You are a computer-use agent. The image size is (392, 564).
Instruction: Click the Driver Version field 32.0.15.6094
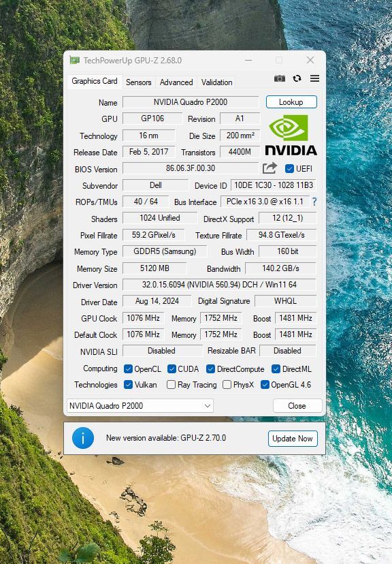pos(220,285)
